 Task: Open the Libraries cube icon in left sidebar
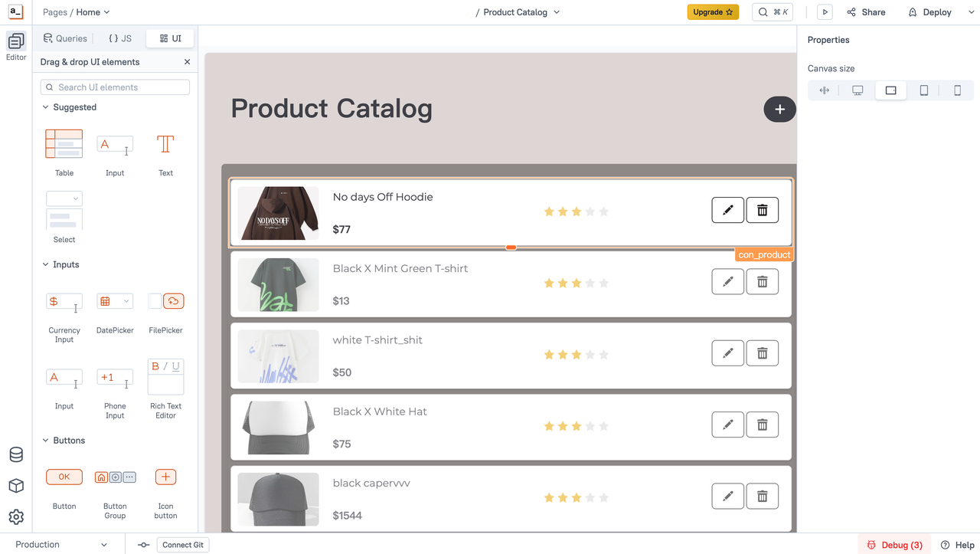pos(16,486)
